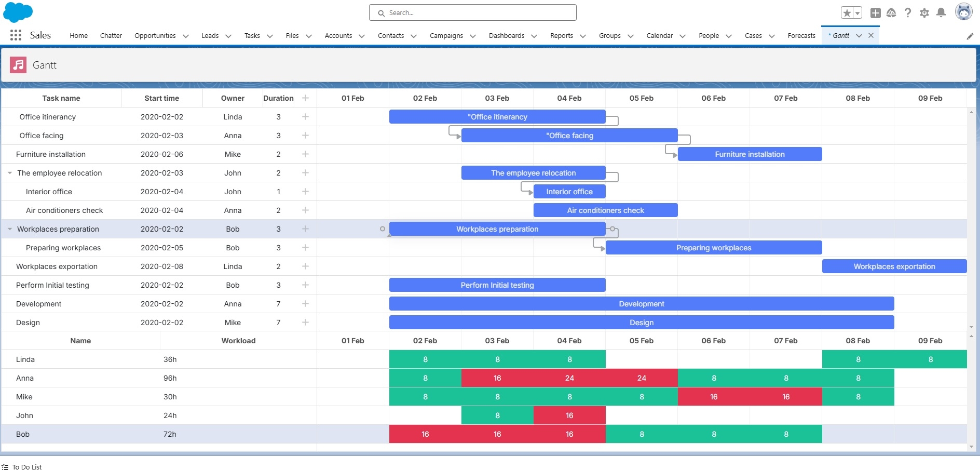Click inside the Search field
This screenshot has height=470, width=980.
[472, 12]
